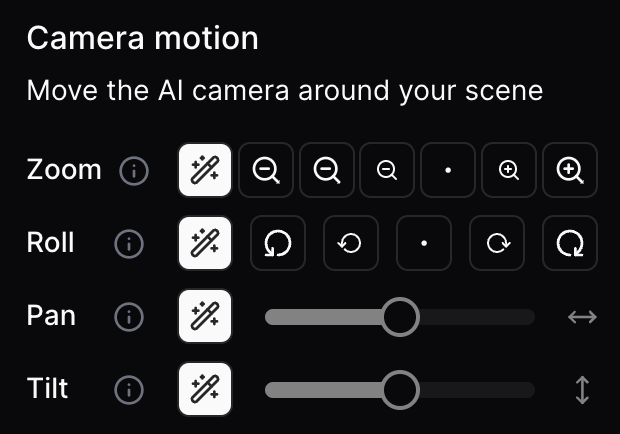Enable auto magic wand for Zoom

pyautogui.click(x=205, y=170)
